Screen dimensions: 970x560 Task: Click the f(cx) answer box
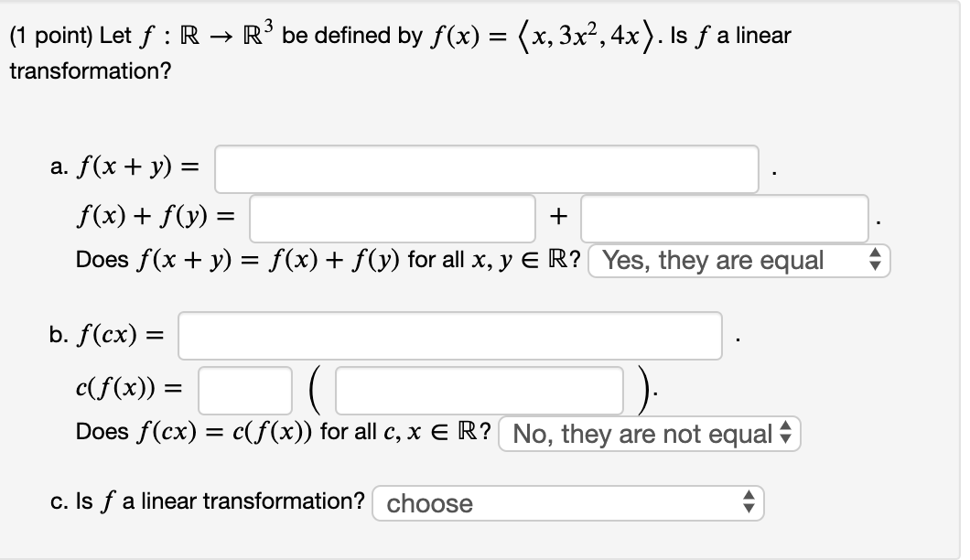coord(449,336)
